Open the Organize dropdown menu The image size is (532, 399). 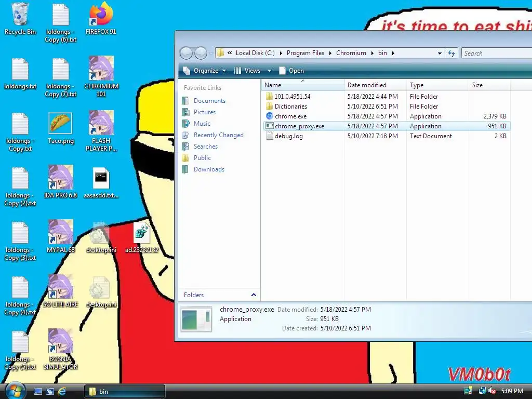(205, 71)
